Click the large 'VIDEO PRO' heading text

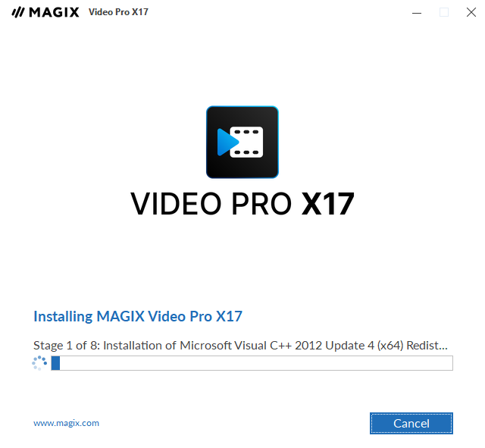pyautogui.click(x=211, y=204)
